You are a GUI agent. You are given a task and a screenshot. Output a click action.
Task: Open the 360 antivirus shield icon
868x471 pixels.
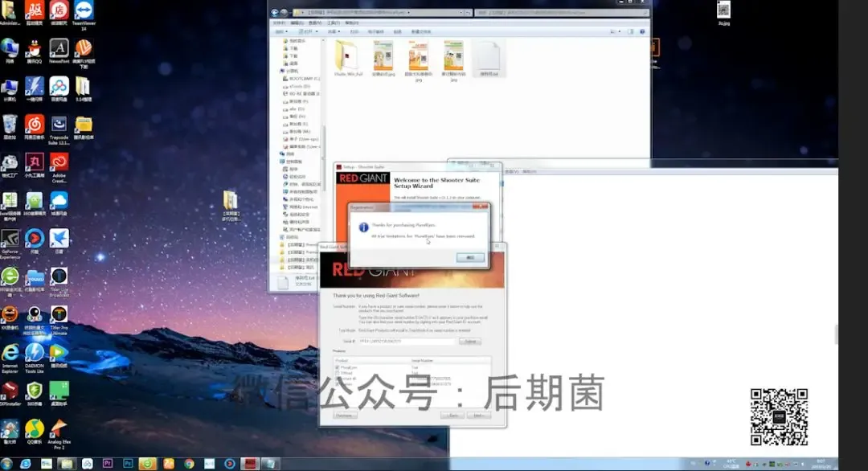pyautogui.click(x=34, y=394)
